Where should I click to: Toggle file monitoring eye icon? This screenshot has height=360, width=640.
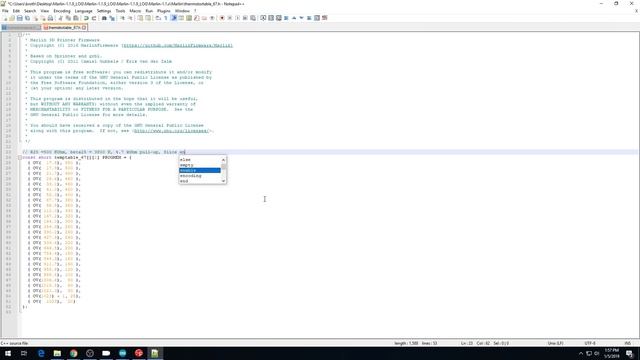pyautogui.click(x=212, y=18)
